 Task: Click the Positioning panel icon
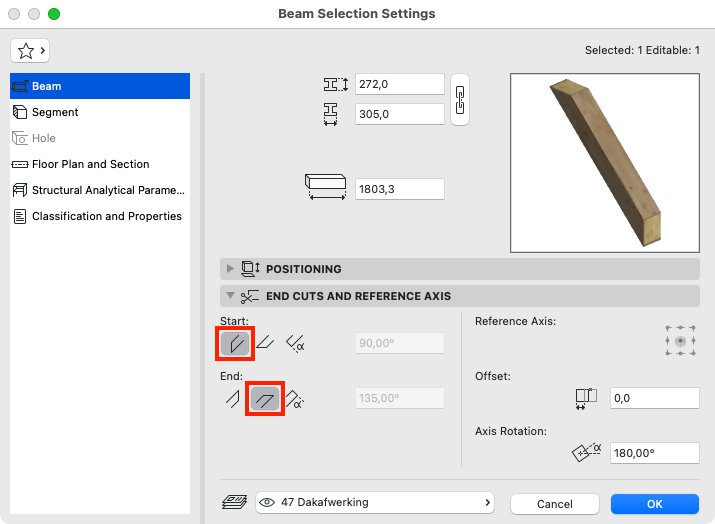click(x=250, y=269)
